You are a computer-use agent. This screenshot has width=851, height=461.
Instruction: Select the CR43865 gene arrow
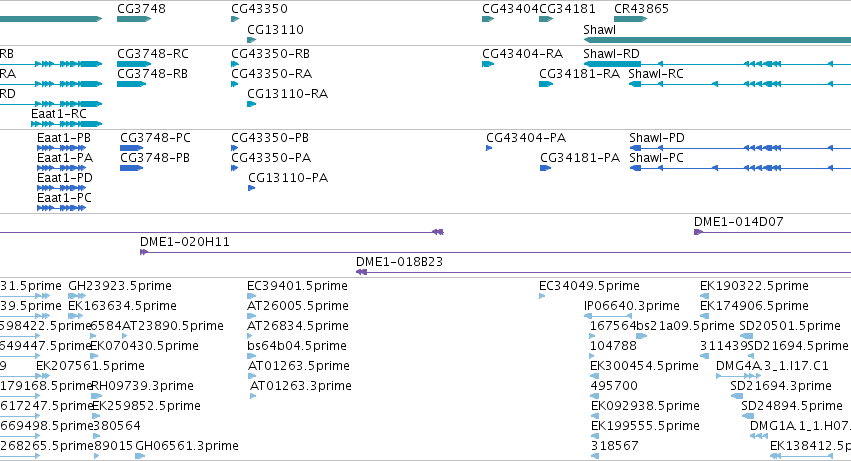(630, 19)
